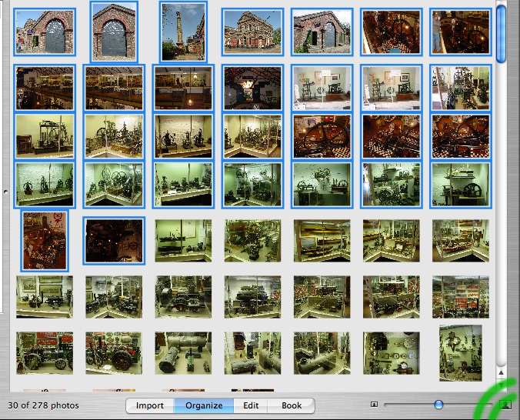The height and width of the screenshot is (420, 520).
Task: Select the unselected portrait-oriented thumbnail
Action: coord(460,352)
